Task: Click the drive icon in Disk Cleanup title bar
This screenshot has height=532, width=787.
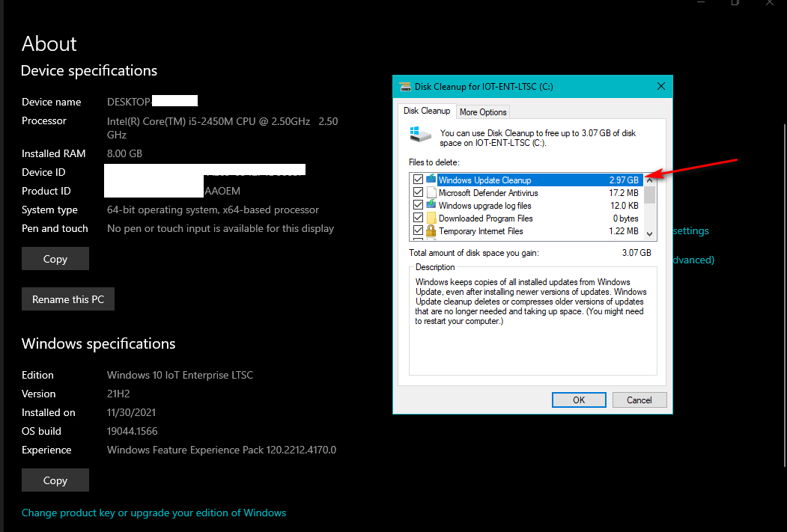Action: click(x=405, y=87)
